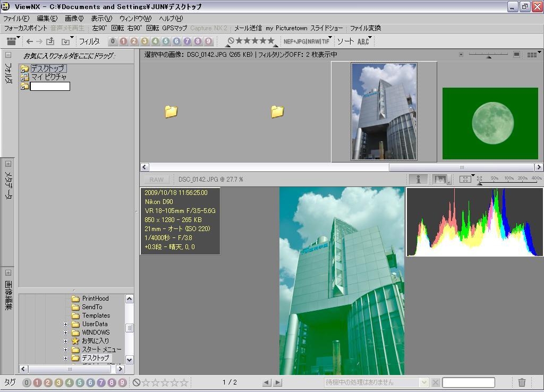The height and width of the screenshot is (392, 544).
Task: Expand the UserData folder node
Action: click(66, 324)
